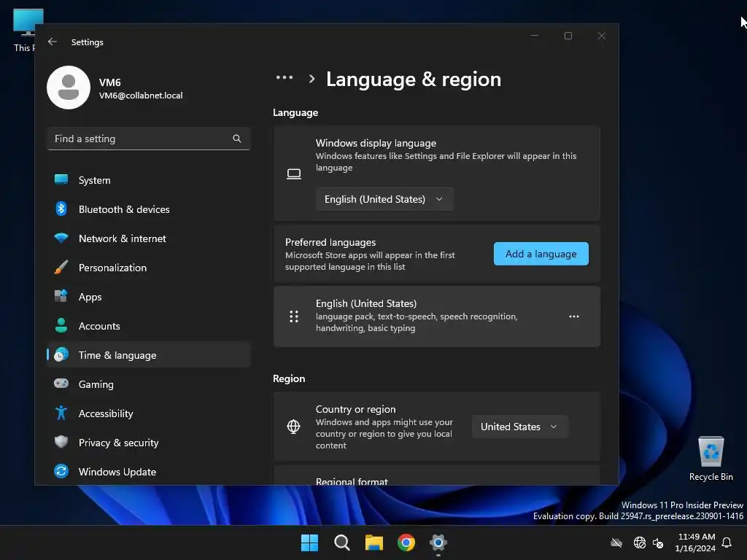Select the Time & language label
The width and height of the screenshot is (747, 560).
[117, 355]
